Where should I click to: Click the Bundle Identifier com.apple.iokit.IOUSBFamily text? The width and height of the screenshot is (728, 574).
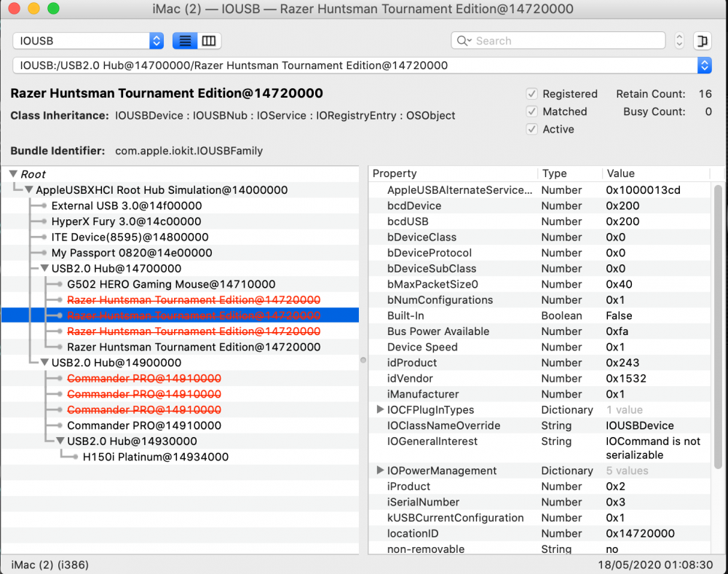coord(189,151)
